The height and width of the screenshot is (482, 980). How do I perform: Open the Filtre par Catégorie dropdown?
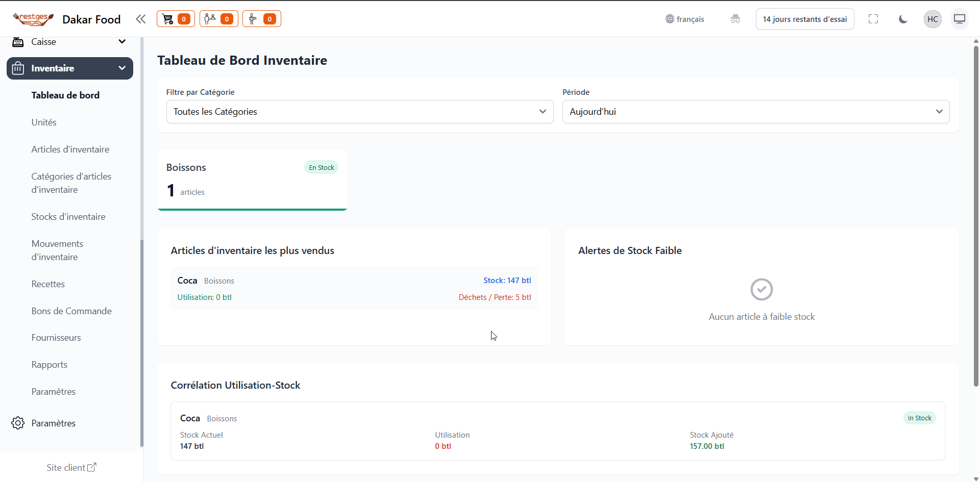click(359, 112)
